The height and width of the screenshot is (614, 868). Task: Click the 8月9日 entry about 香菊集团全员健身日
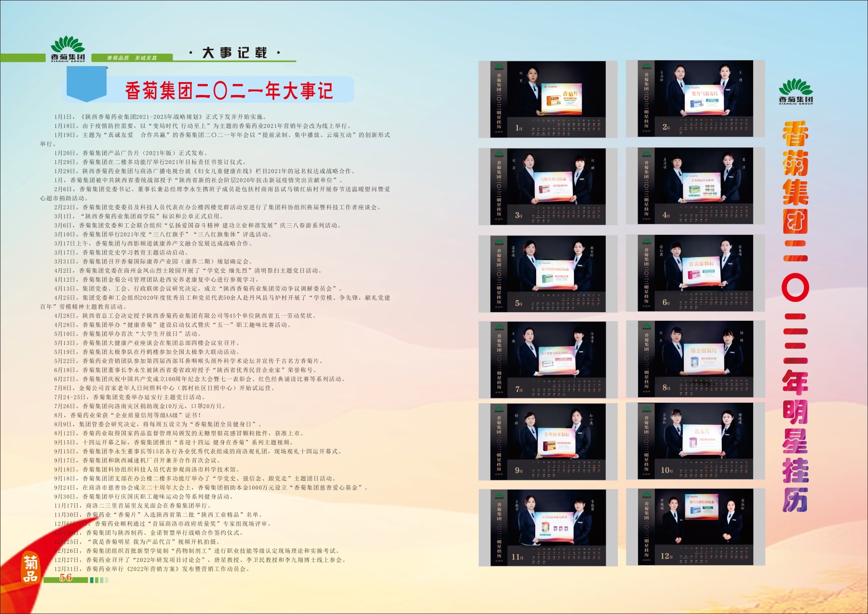[159, 424]
